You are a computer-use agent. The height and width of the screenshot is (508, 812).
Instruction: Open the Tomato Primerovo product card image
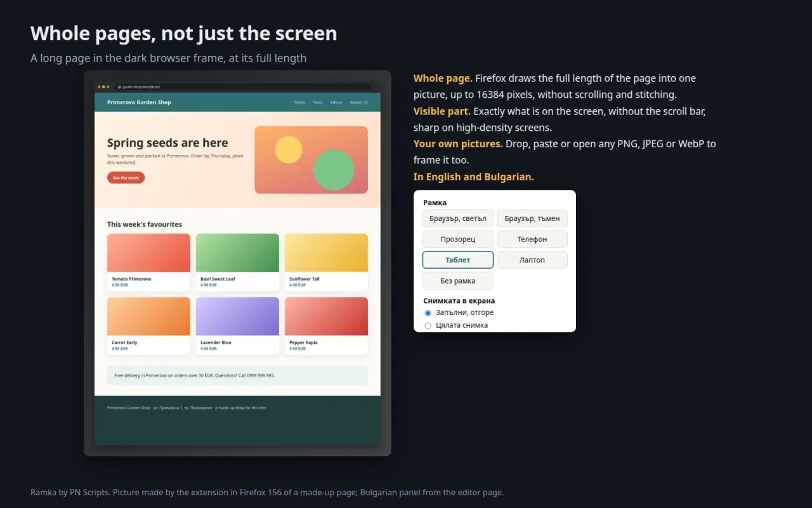point(148,253)
